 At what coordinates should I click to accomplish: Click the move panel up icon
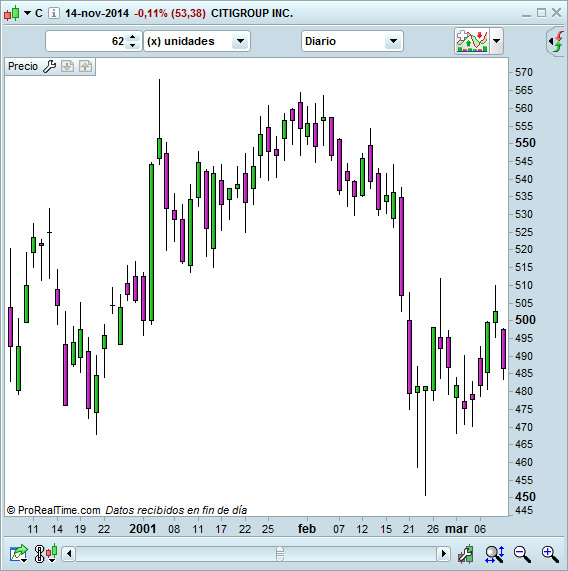click(x=86, y=66)
